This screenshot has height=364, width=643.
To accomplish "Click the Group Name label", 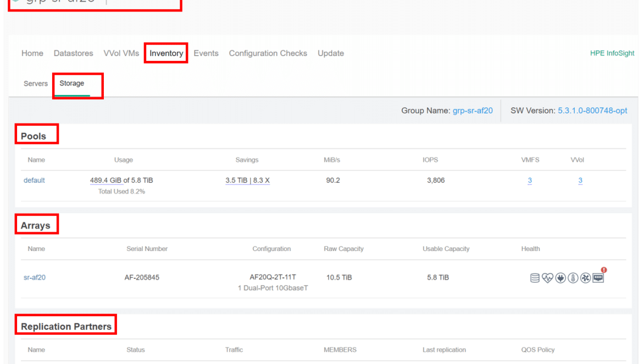I will coord(426,110).
